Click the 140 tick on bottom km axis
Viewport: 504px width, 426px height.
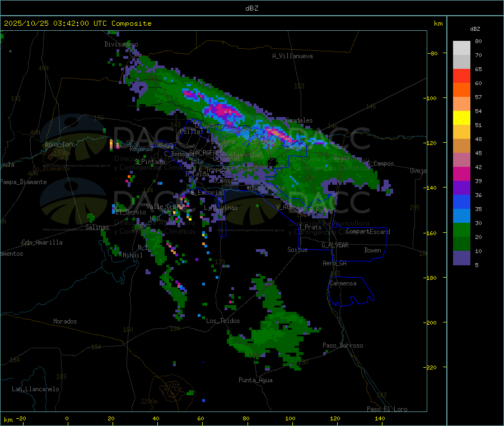(x=380, y=418)
